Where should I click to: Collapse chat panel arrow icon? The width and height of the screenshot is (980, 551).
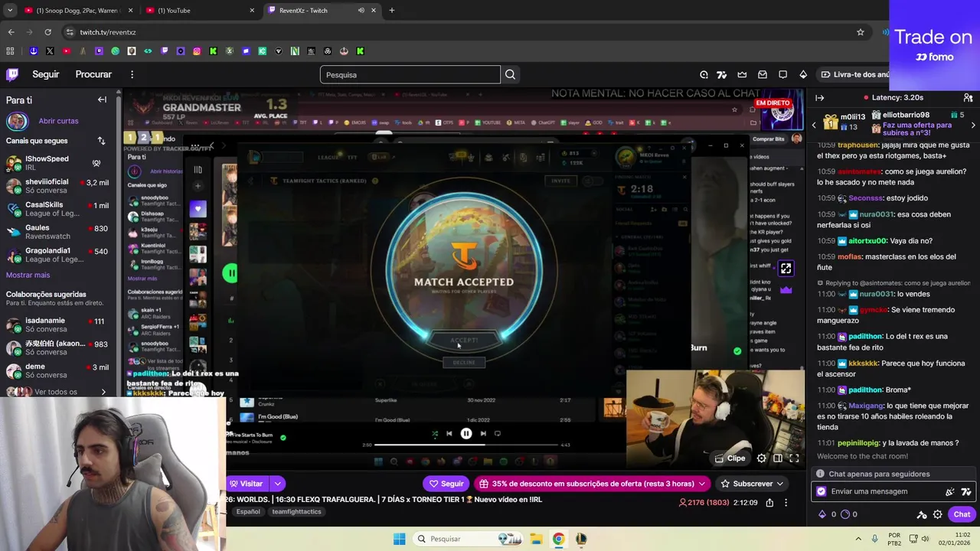click(x=819, y=97)
